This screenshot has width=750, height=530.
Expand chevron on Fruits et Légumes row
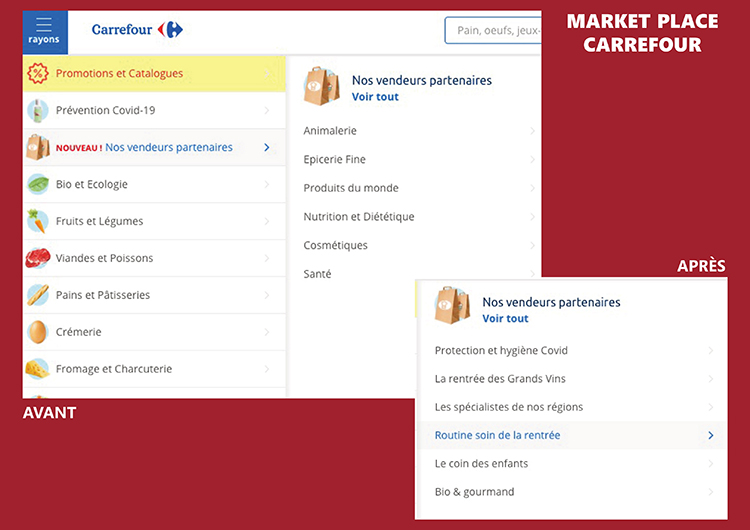[x=267, y=221]
